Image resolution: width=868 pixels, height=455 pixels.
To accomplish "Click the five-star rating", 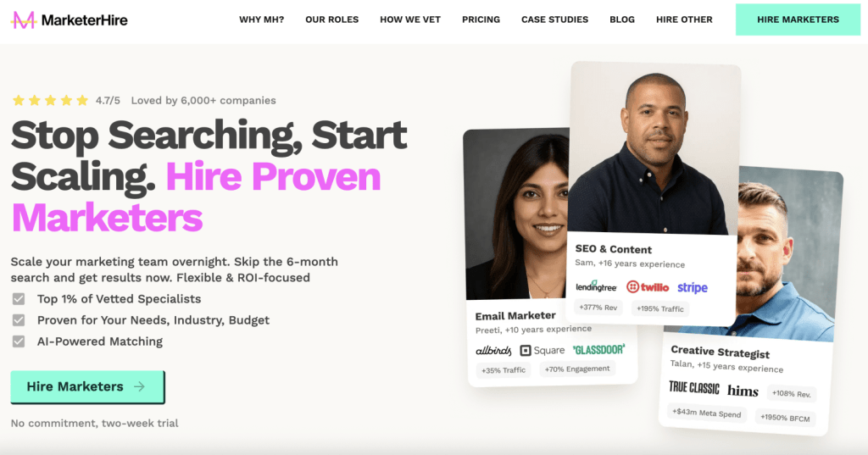I will tap(50, 100).
